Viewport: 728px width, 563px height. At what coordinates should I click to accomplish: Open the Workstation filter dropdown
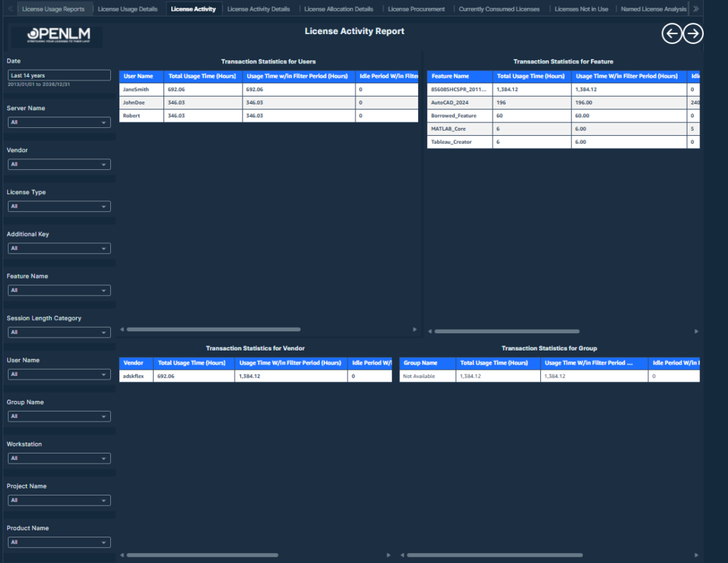(59, 459)
